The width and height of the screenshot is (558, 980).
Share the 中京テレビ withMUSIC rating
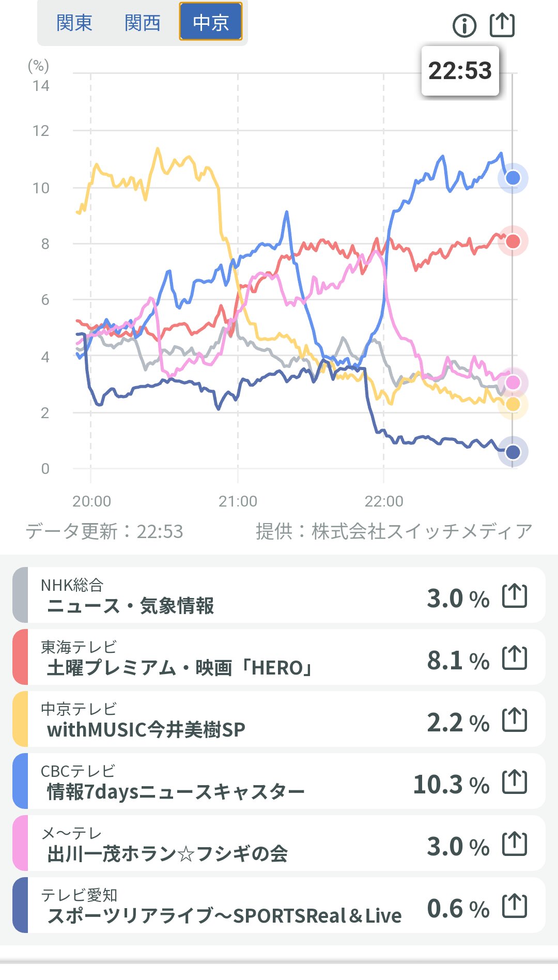(515, 720)
